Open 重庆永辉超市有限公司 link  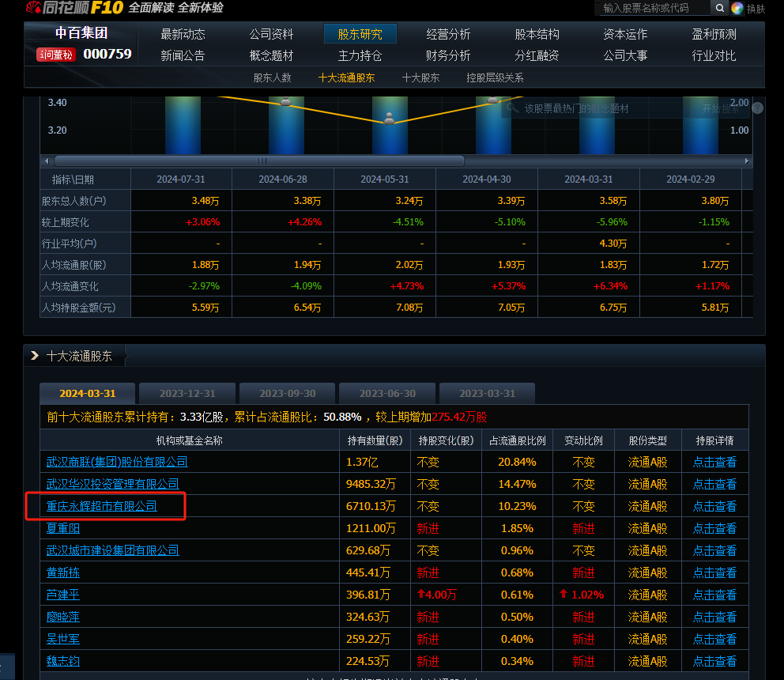pos(101,506)
